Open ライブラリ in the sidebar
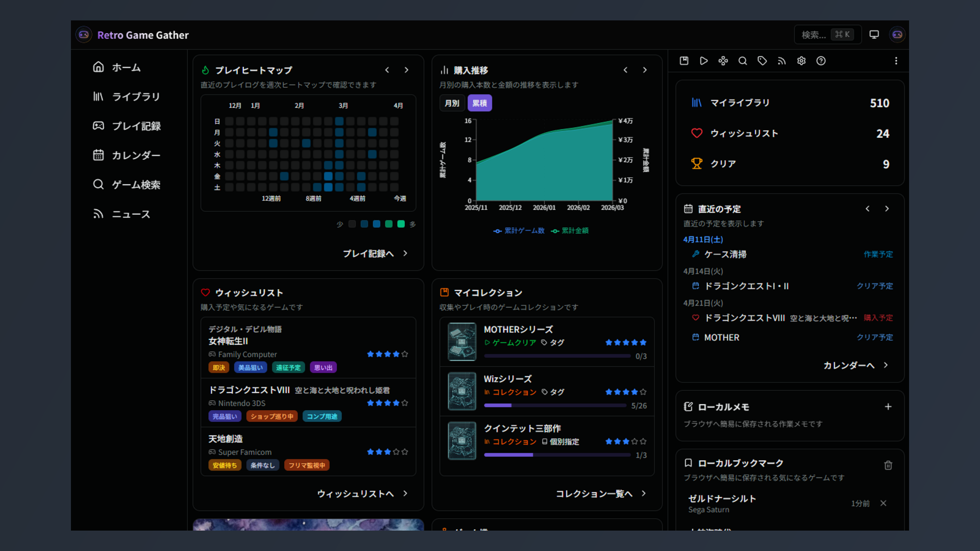Screen dimensions: 980x551 point(136,96)
